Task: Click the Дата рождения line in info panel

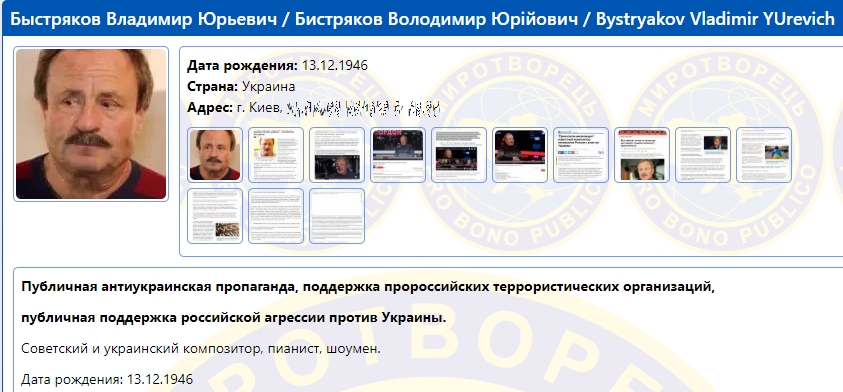Action: (277, 66)
